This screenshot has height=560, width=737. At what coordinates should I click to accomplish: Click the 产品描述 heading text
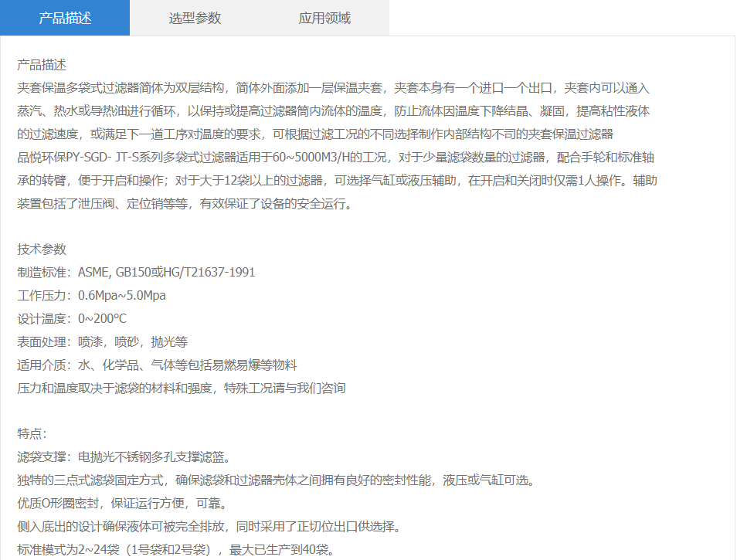42,65
